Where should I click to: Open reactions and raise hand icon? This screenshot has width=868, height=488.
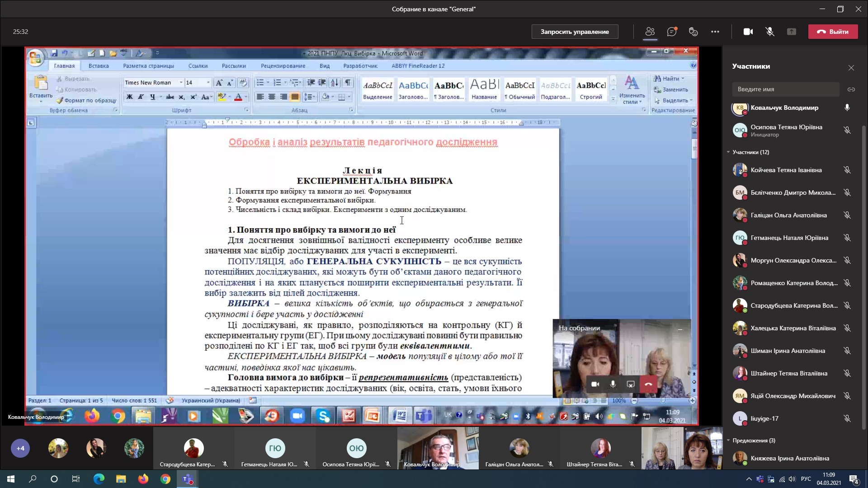[693, 32]
